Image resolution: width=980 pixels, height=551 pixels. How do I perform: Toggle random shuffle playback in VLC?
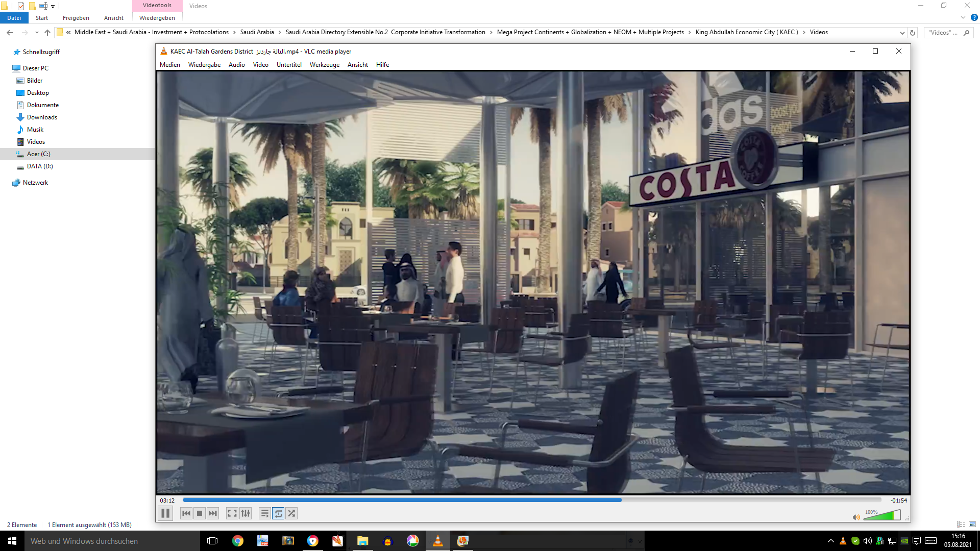291,513
